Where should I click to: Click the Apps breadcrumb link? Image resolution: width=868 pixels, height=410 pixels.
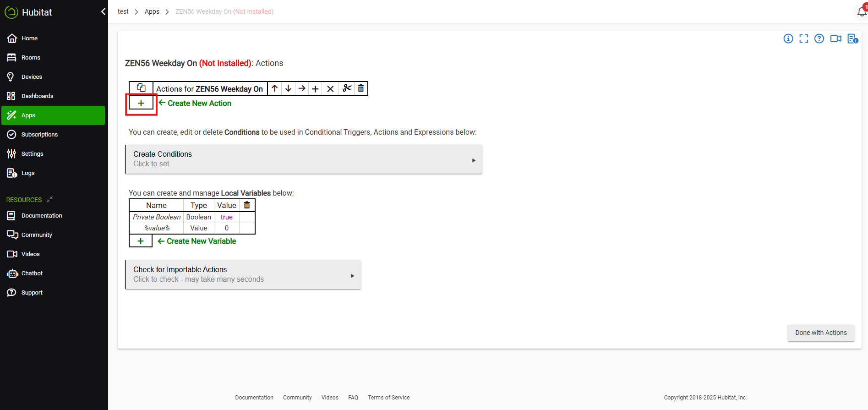tap(152, 11)
